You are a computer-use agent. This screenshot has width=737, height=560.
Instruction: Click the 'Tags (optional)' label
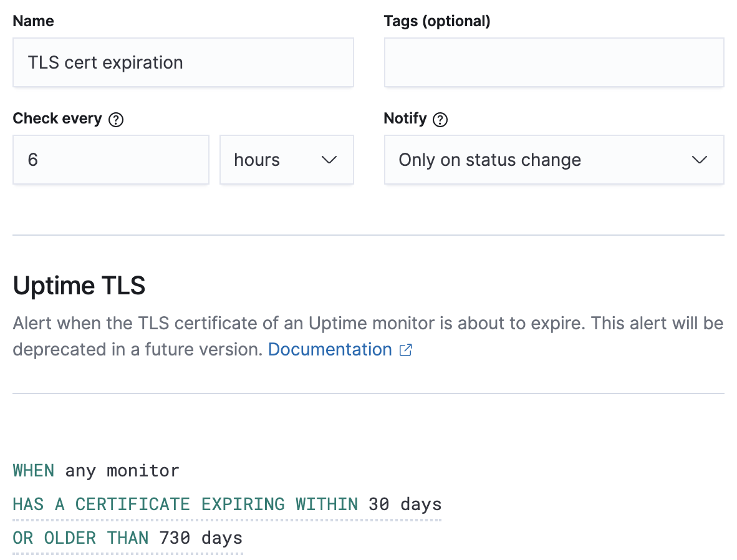[x=437, y=21]
